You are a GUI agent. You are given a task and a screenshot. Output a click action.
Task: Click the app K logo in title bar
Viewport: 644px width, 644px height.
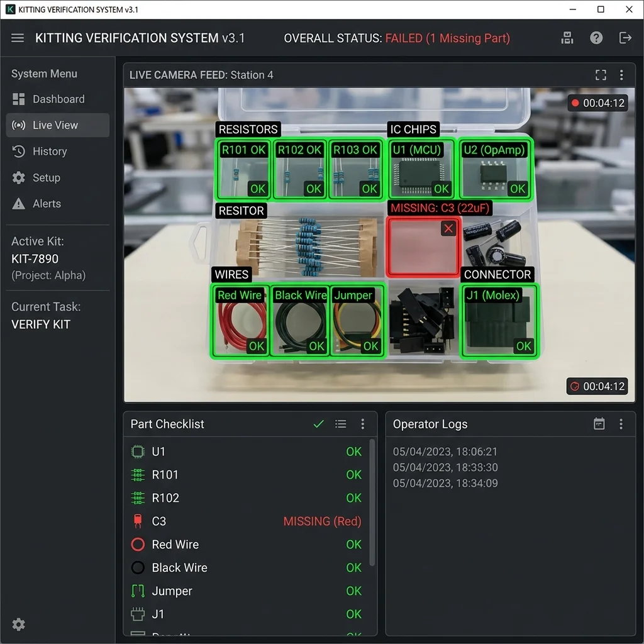tap(10, 9)
